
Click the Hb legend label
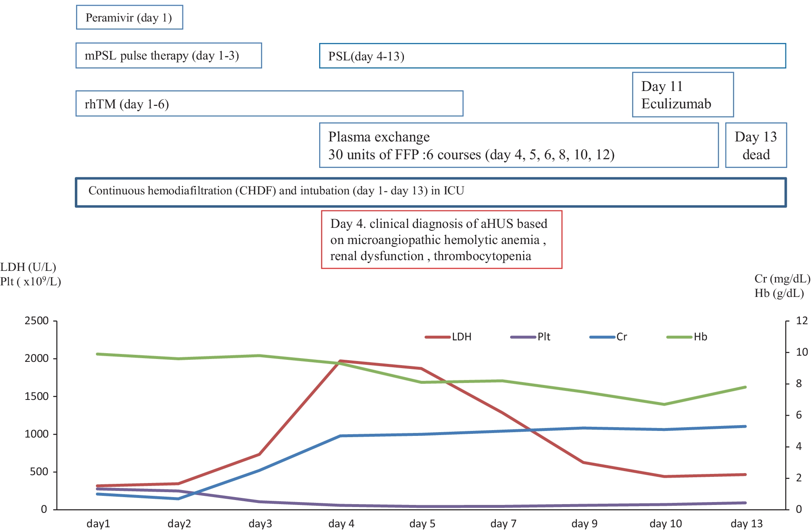tap(701, 337)
